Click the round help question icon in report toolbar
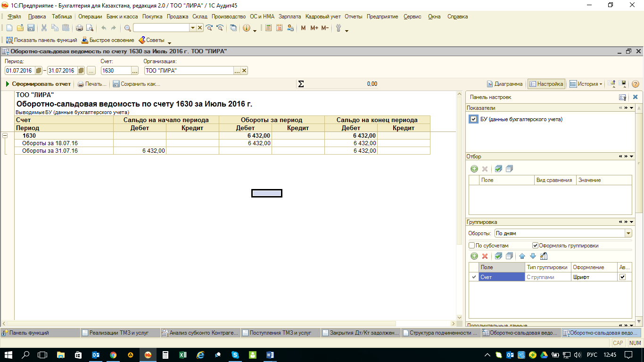 coord(635,84)
